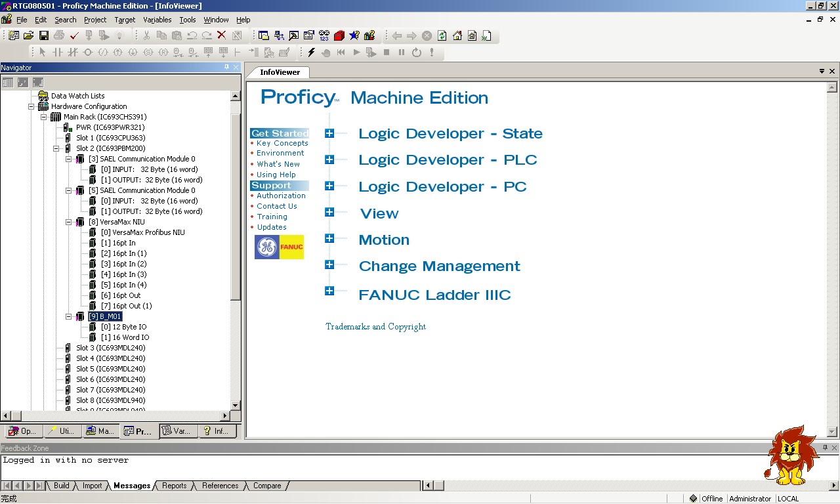Collapse the Hardware Configuration node
The image size is (840, 504).
[31, 106]
